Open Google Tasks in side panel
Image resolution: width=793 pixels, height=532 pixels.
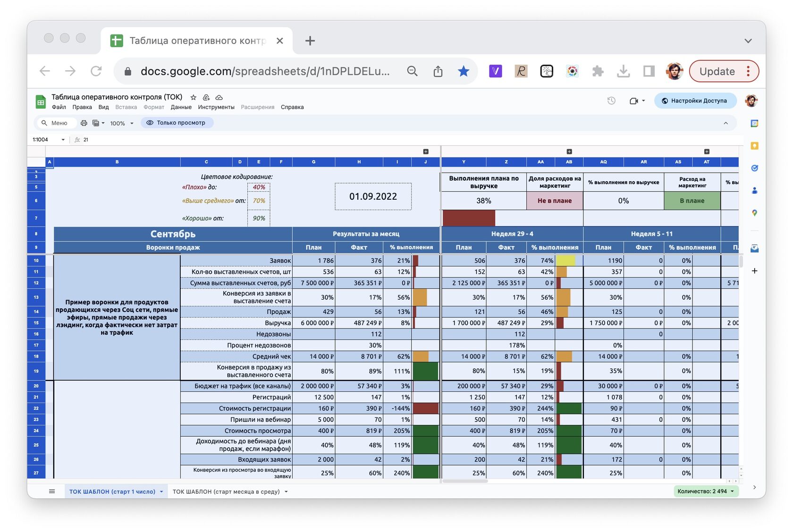(x=754, y=168)
